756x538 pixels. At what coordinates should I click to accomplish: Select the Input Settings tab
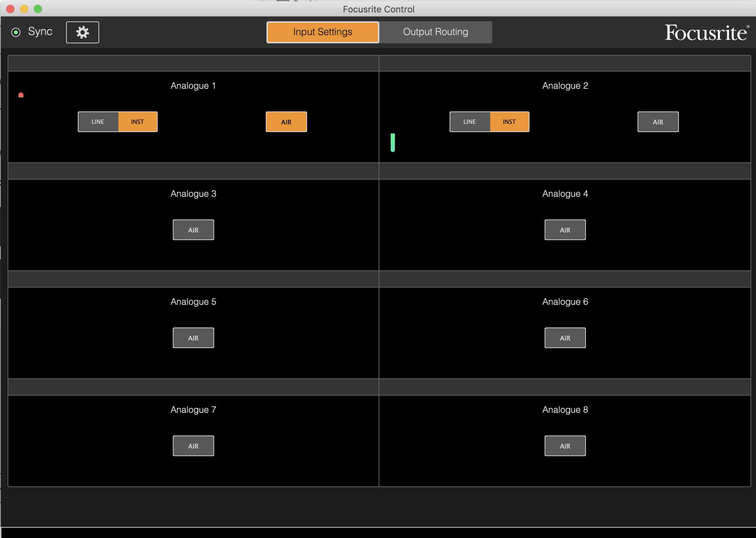[323, 32]
